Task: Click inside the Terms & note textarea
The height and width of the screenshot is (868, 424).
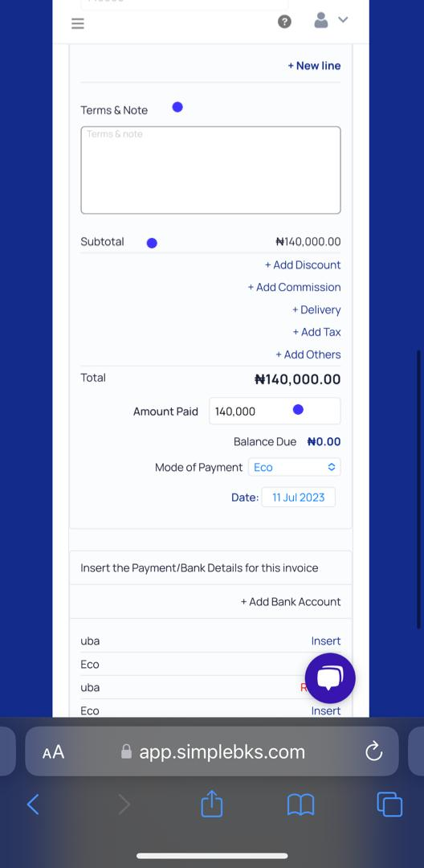Action: [210, 170]
